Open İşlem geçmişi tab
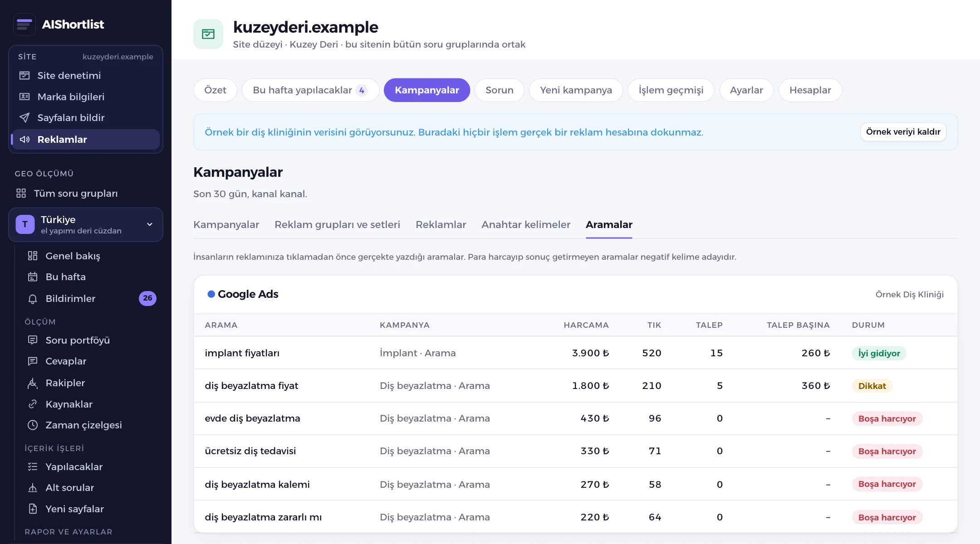The height and width of the screenshot is (544, 980). (x=671, y=90)
